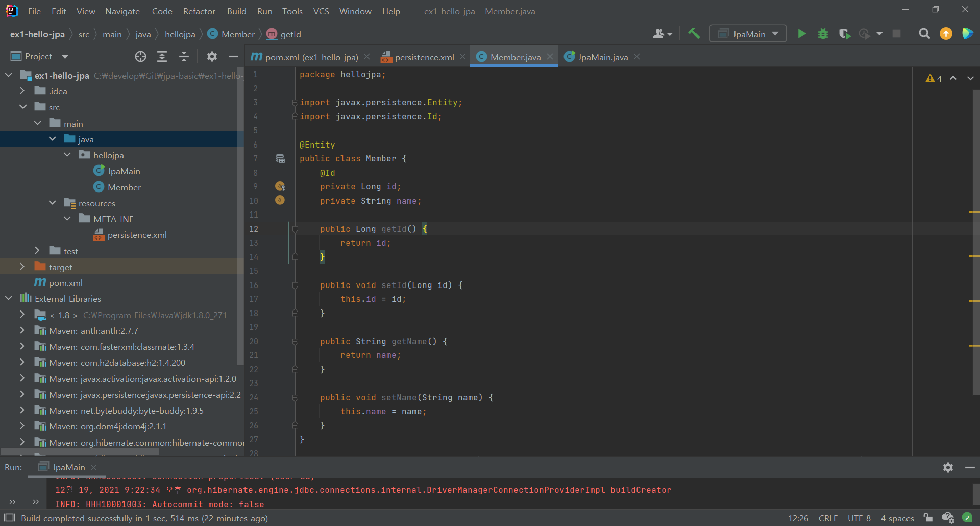Open the user account icon dropdown
The width and height of the screenshot is (980, 526).
tap(663, 34)
